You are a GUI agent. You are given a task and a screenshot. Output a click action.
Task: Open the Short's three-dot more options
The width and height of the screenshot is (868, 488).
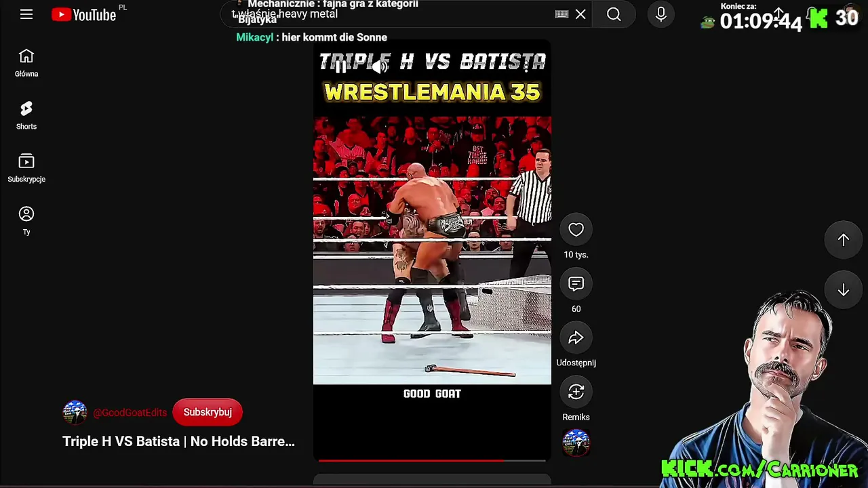[x=526, y=66]
